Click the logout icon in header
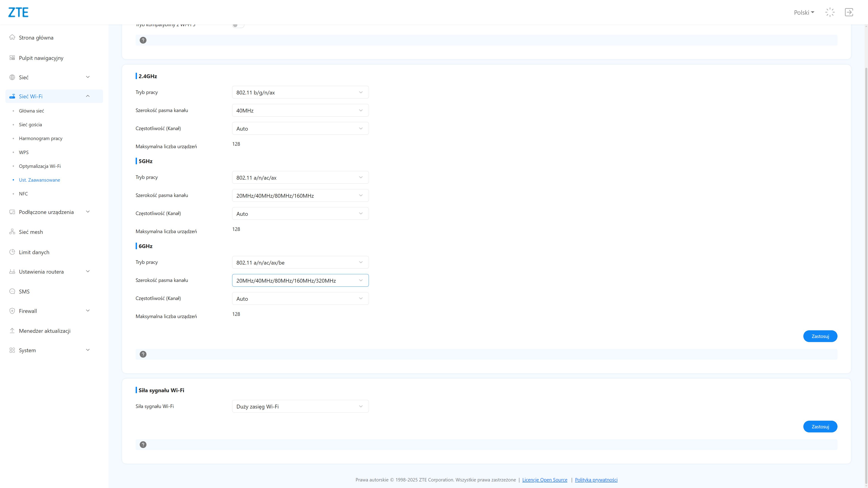Screen dimensions: 868x488 pyautogui.click(x=849, y=12)
